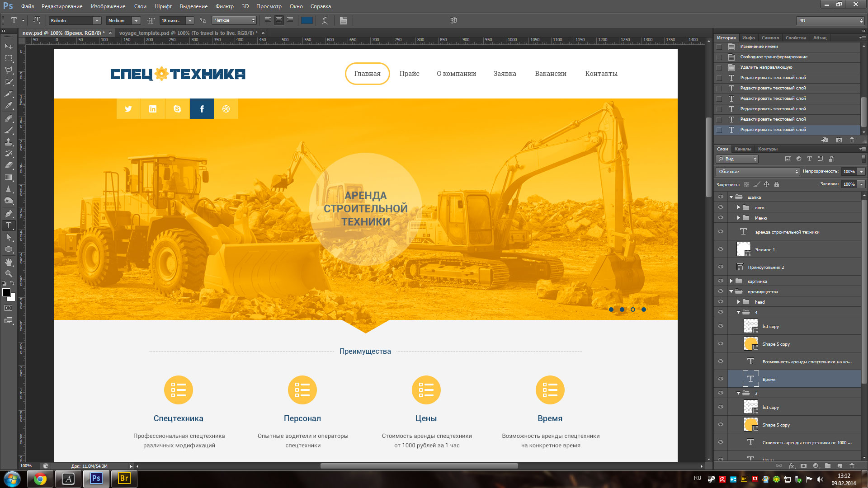The height and width of the screenshot is (488, 868).
Task: Expand the картинка layer group
Action: (x=731, y=281)
